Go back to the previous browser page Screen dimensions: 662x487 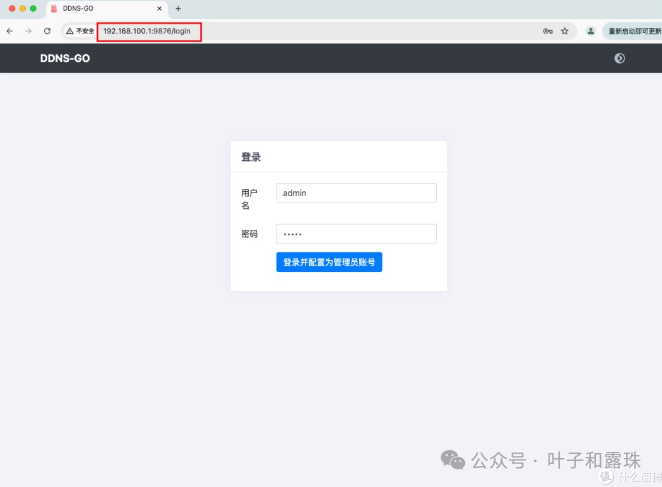(10, 31)
